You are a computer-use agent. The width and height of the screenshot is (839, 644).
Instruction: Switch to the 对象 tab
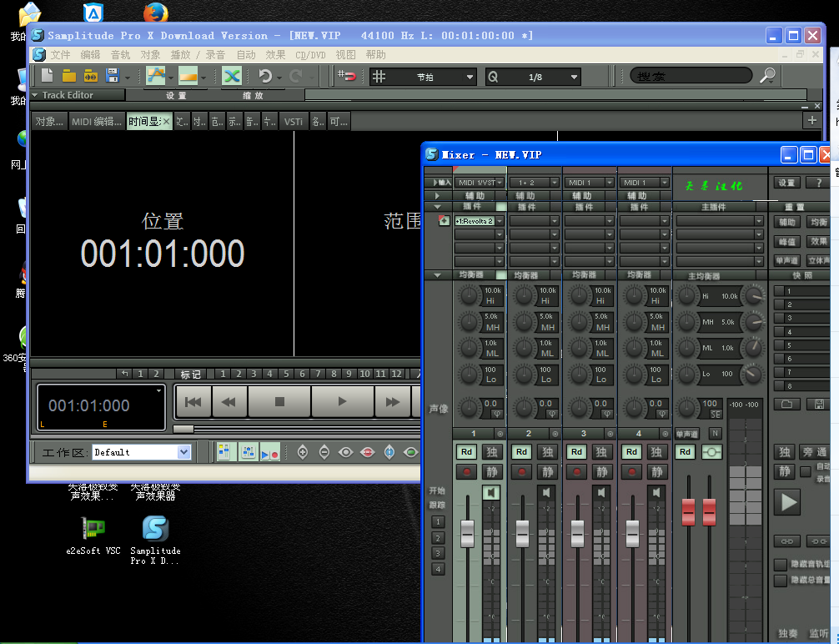pyautogui.click(x=49, y=122)
